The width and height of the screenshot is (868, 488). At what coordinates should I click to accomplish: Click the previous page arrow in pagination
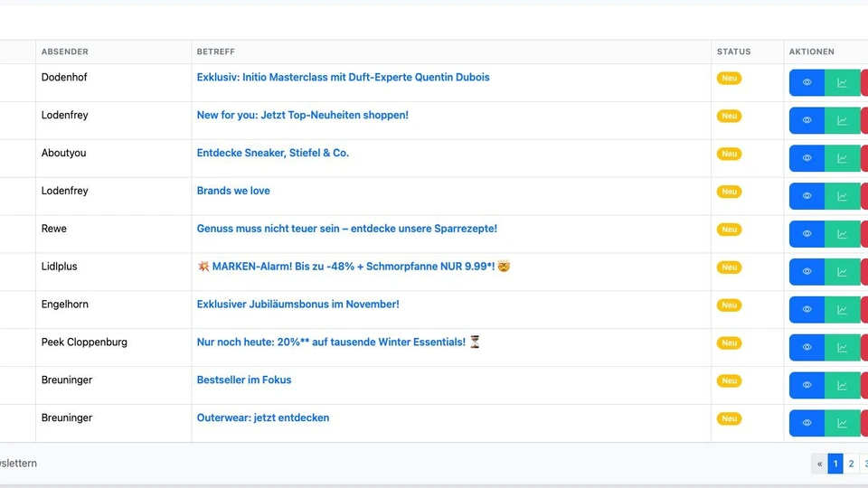[x=819, y=464]
